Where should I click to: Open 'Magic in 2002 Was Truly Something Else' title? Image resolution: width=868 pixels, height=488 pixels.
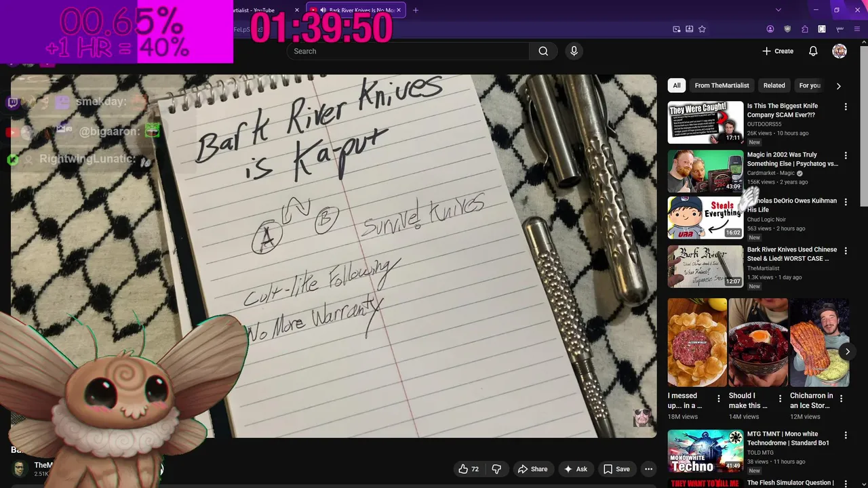[x=792, y=159]
